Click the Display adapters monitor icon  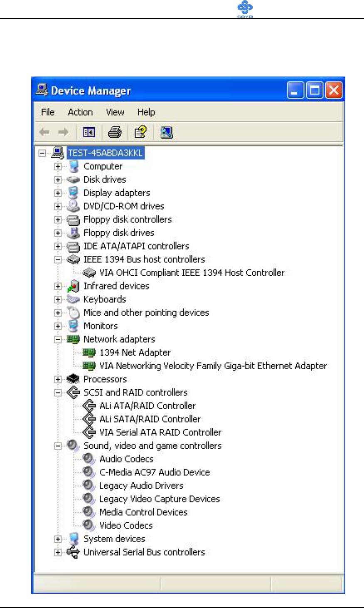pyautogui.click(x=73, y=193)
